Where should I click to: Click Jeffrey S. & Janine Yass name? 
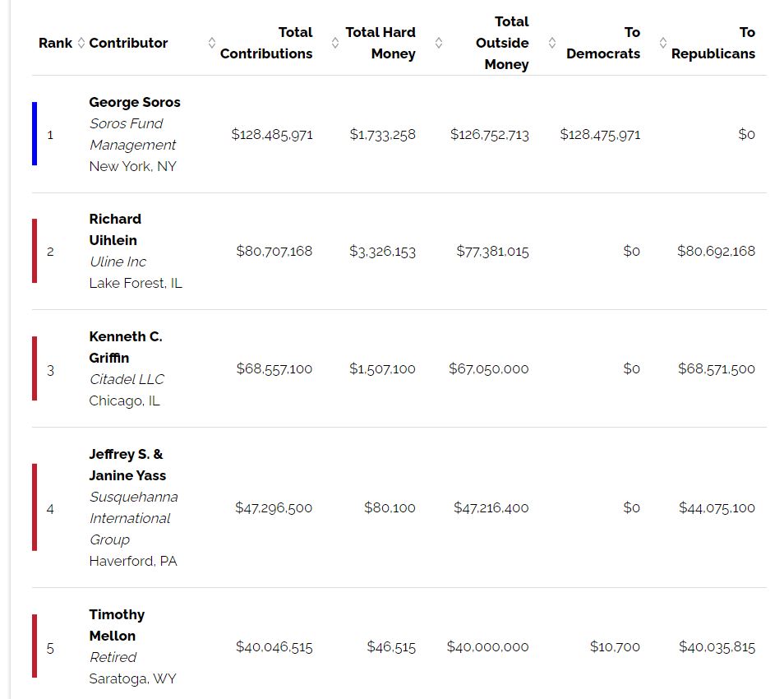coord(127,465)
